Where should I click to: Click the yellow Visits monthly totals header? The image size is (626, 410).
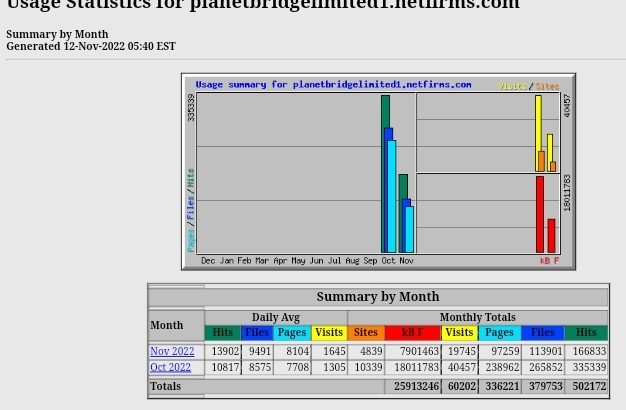460,333
